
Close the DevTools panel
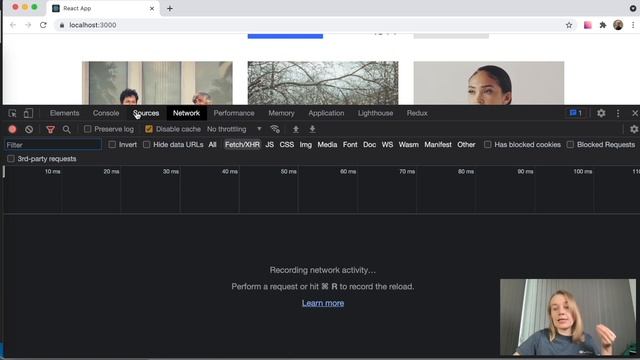point(635,113)
